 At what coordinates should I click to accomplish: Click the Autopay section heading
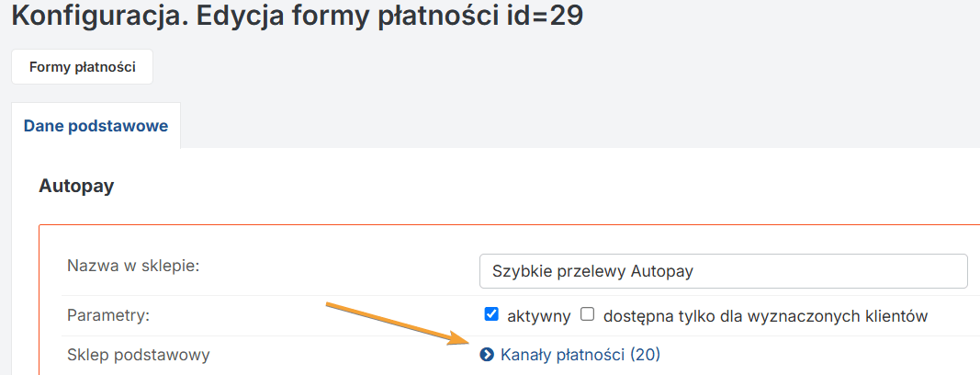pyautogui.click(x=76, y=187)
